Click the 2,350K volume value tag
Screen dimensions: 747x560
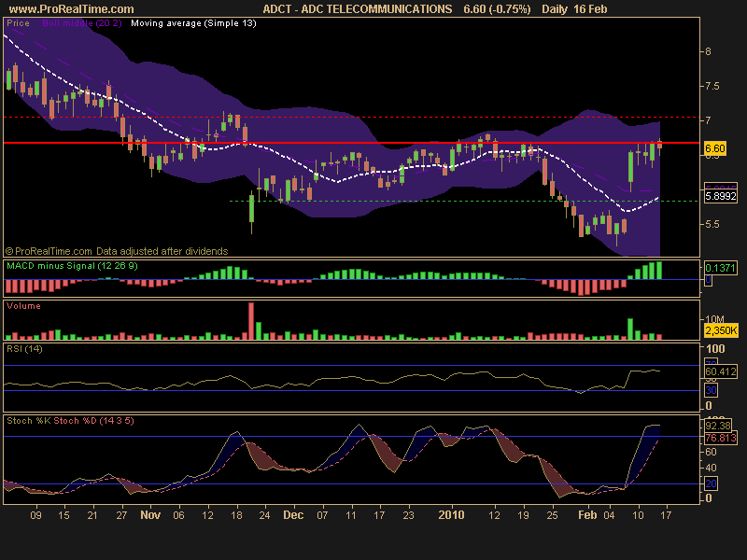[721, 330]
